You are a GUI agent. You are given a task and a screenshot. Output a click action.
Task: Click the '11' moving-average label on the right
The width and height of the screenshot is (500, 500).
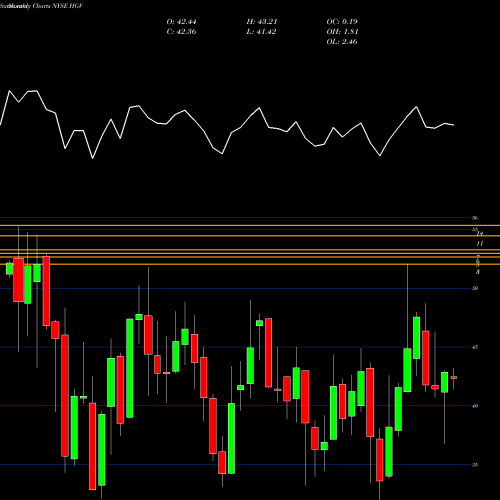(x=479, y=244)
